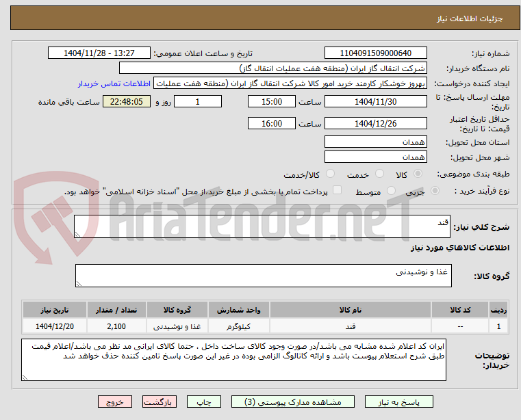Click the غذا و نوشیدنی table cell
Screen dimensions: 521x420
tap(177, 326)
